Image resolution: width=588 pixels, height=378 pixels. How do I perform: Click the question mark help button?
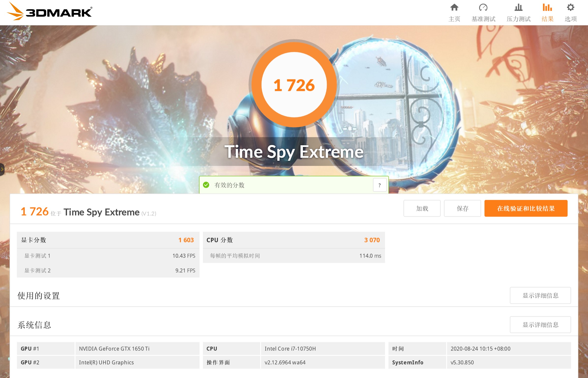point(379,185)
